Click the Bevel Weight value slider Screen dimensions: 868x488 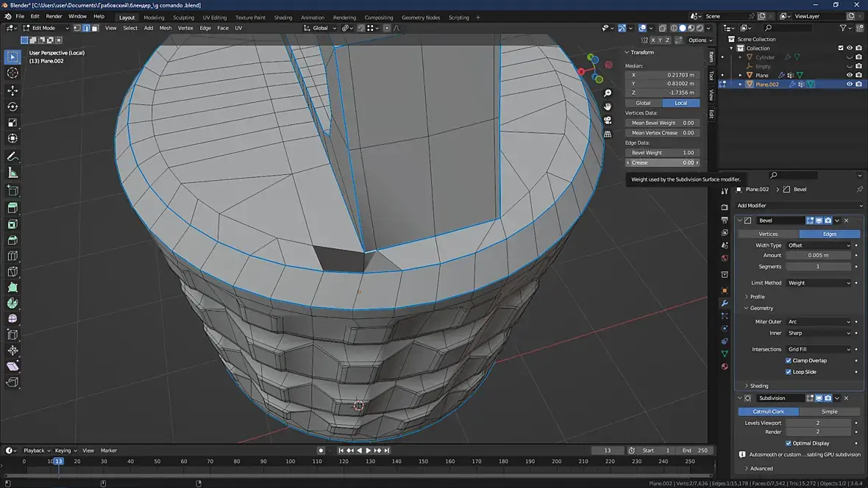pyautogui.click(x=662, y=153)
